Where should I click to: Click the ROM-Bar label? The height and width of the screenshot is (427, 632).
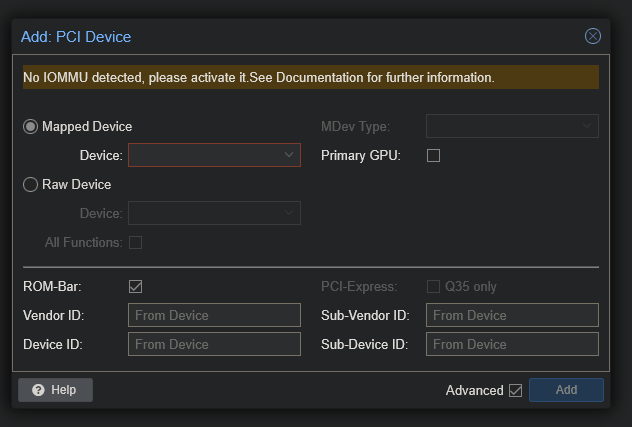click(x=52, y=287)
